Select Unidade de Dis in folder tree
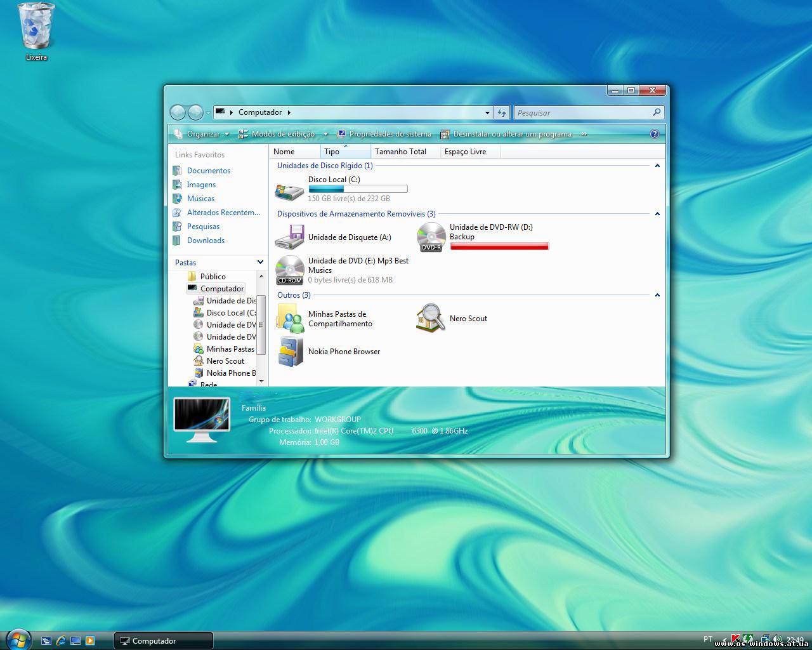This screenshot has height=650, width=812. click(225, 301)
